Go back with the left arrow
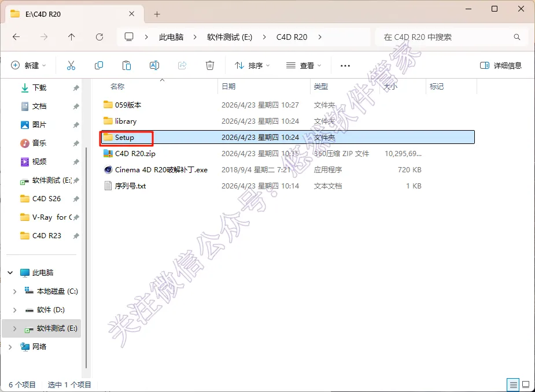Image resolution: width=535 pixels, height=392 pixels. [16, 37]
